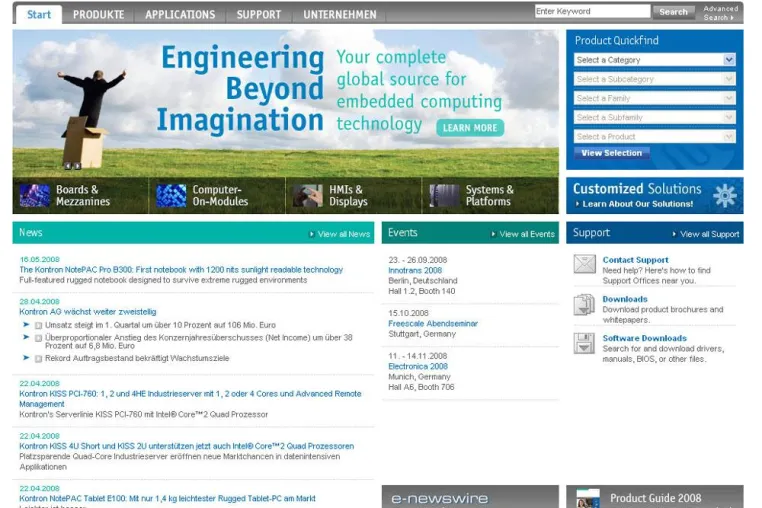Click the HMIs & Displays thumbnail icon

pos(308,195)
